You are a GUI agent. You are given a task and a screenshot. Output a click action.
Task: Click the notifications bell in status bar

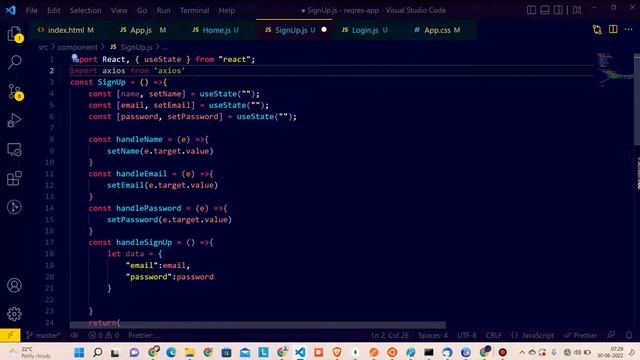[629, 336]
